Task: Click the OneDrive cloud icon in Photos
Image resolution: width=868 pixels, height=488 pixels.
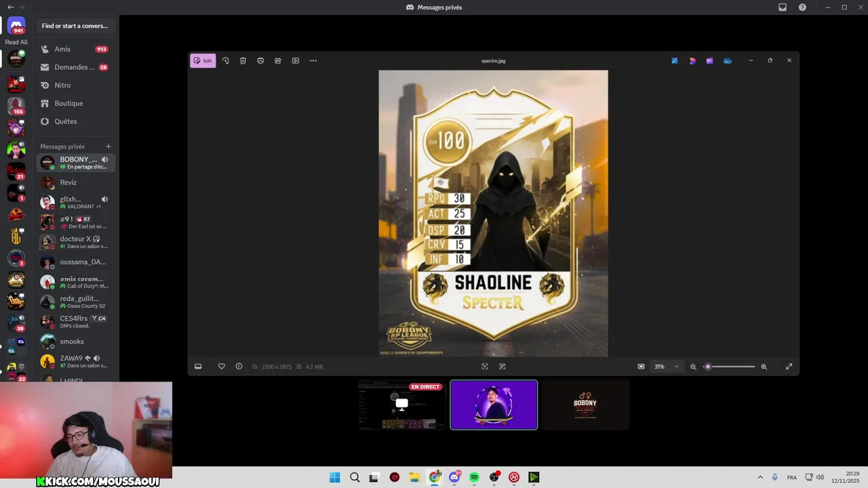Action: [x=728, y=61]
